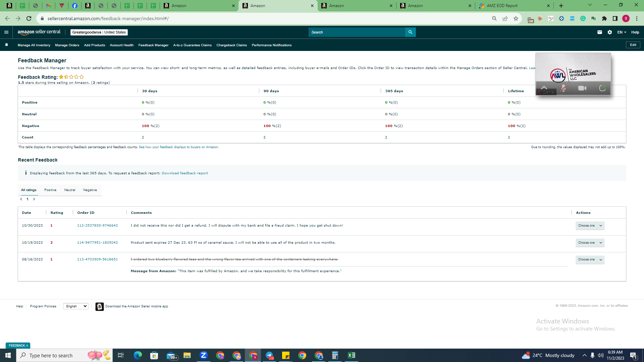Go to previous page of feedback
The image size is (644, 362).
click(21, 199)
